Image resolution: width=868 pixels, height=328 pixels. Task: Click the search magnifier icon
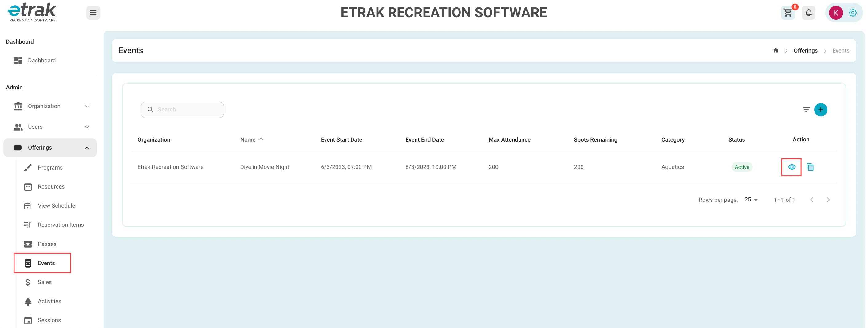click(150, 110)
